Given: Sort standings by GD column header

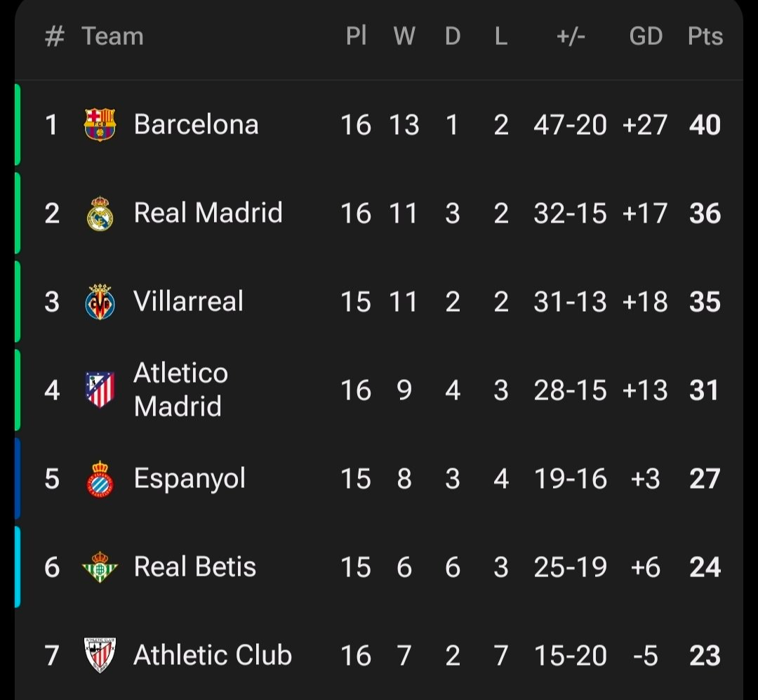Looking at the screenshot, I should 645,37.
